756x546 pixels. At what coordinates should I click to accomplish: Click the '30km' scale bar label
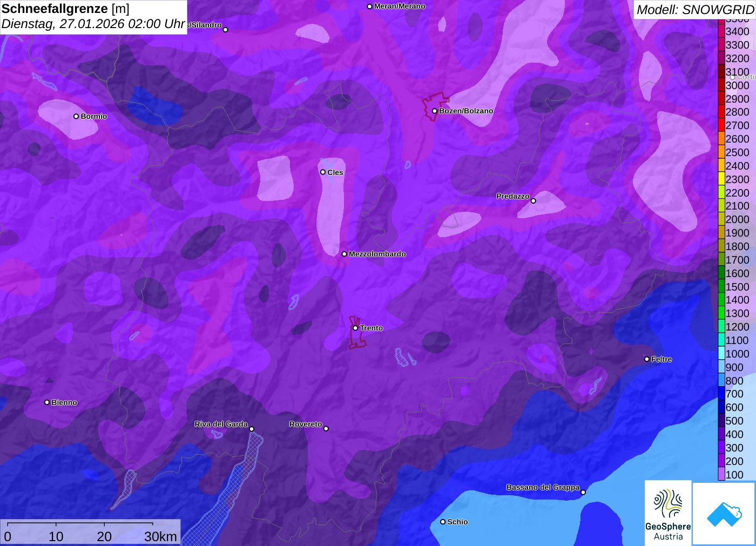pos(160,537)
